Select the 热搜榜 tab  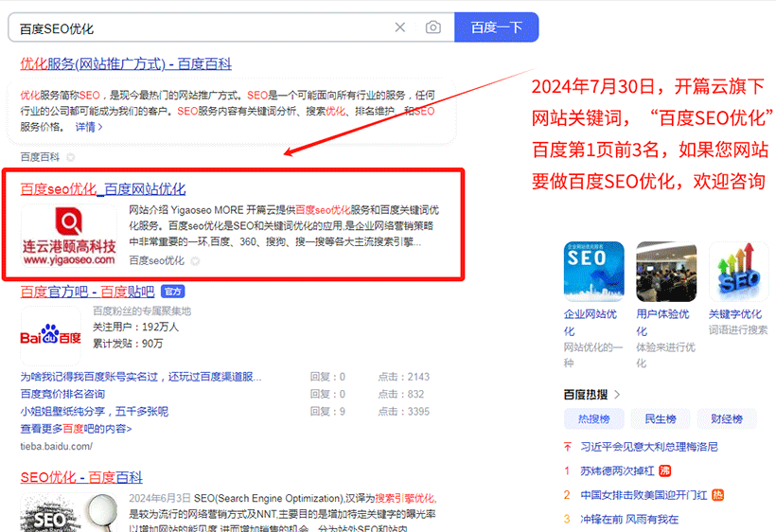(x=594, y=418)
